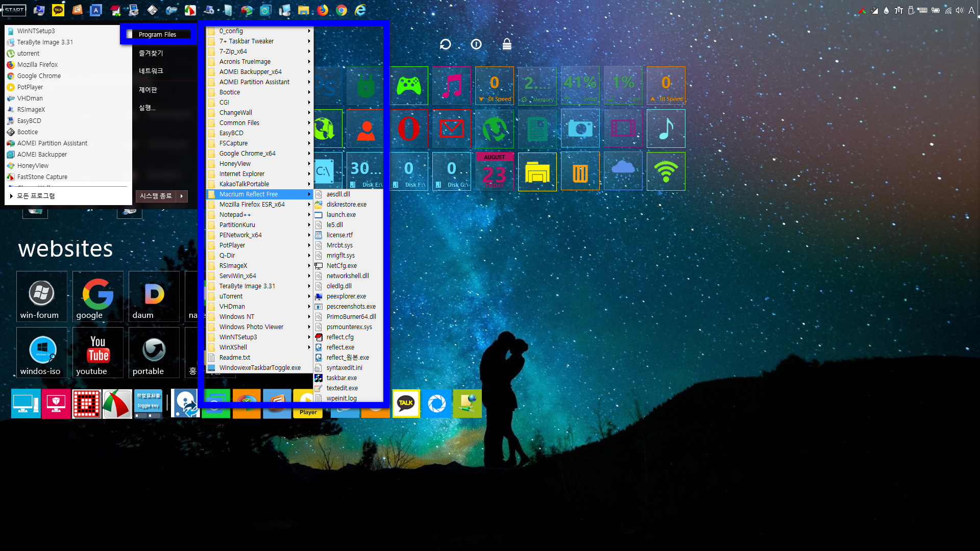Open the Swap 41% usage tile
The height and width of the screenshot is (551, 980).
click(580, 86)
